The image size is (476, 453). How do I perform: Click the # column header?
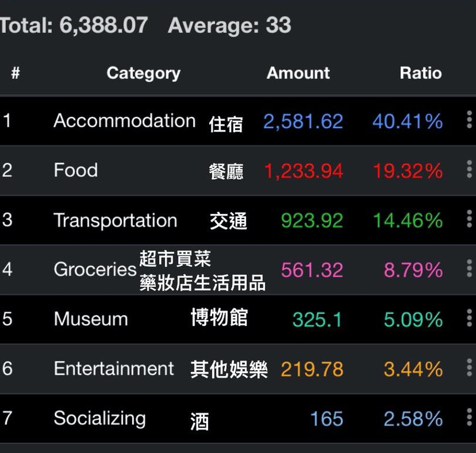point(15,73)
